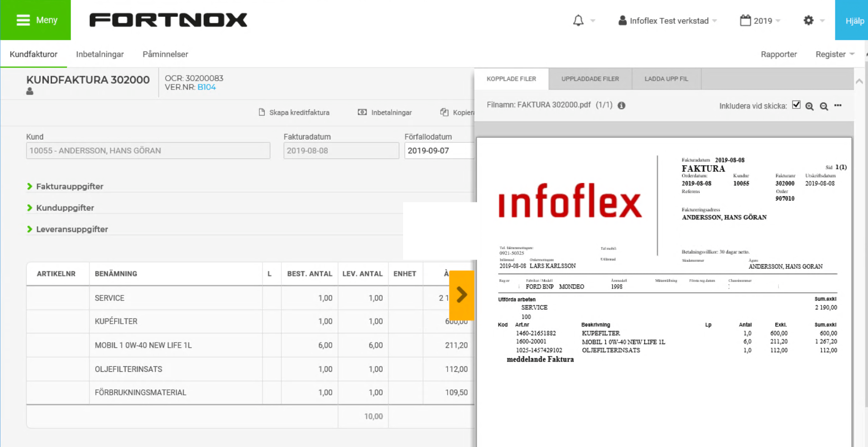Click the user profile icon in the header
Viewport: 868px width, 447px height.
click(x=622, y=20)
